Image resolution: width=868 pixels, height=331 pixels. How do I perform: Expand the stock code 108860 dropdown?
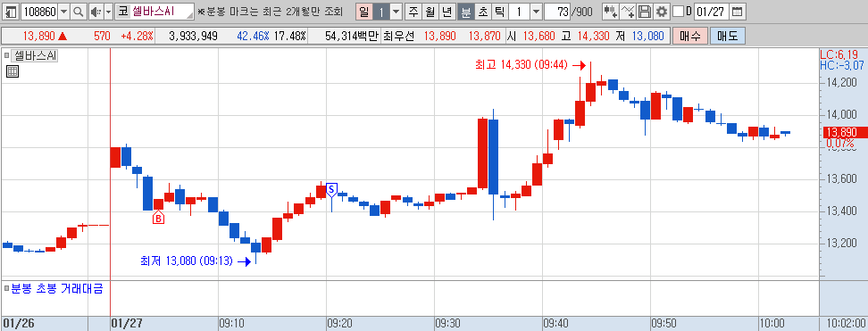coord(63,11)
